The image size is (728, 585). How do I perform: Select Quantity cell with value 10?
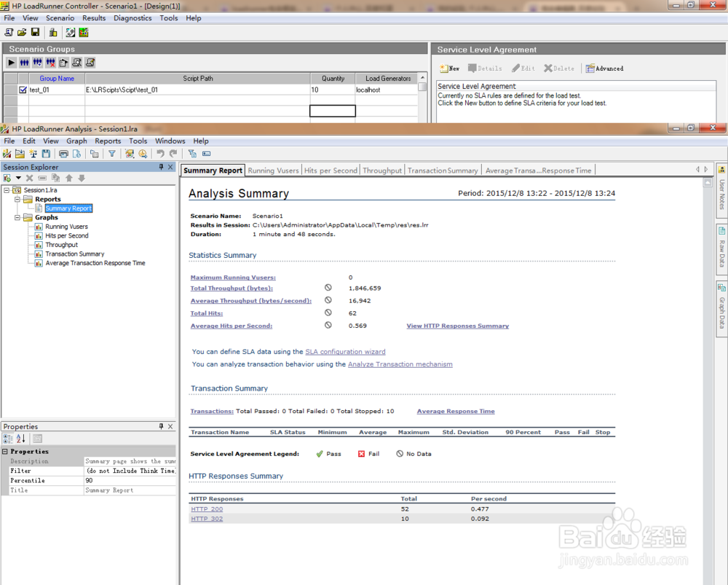(333, 90)
